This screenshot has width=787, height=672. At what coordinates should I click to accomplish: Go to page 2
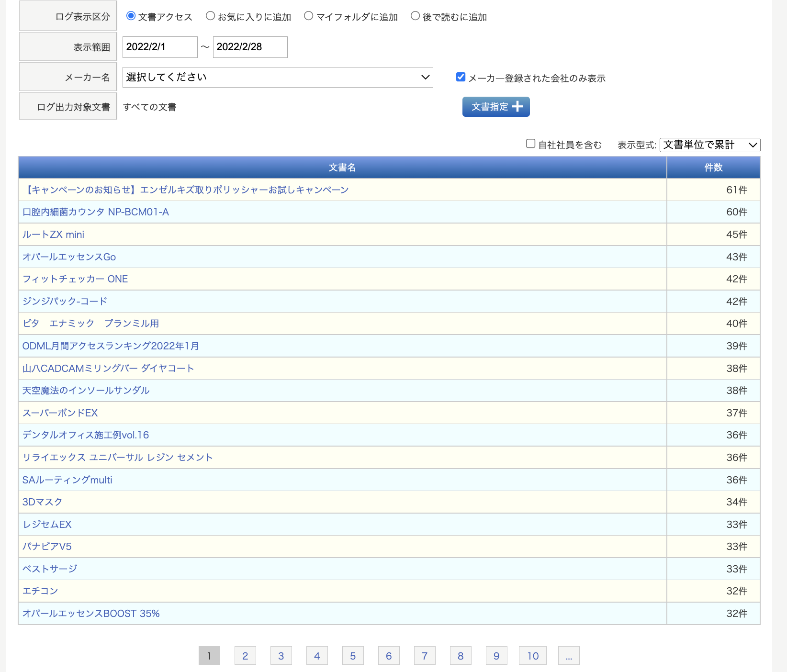pos(245,656)
